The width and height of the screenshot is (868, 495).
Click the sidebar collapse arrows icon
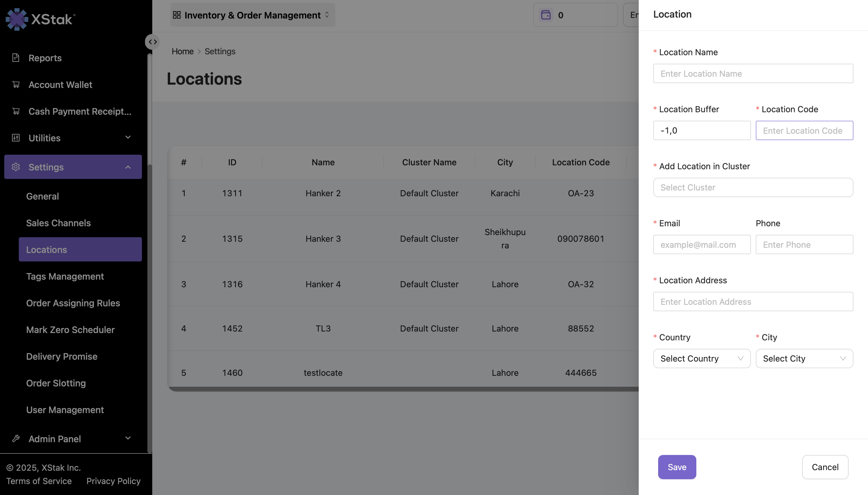tap(153, 42)
